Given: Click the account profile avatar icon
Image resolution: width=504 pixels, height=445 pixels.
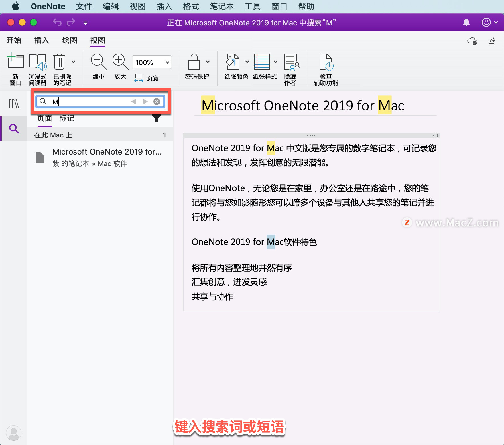Looking at the screenshot, I should pos(13,433).
